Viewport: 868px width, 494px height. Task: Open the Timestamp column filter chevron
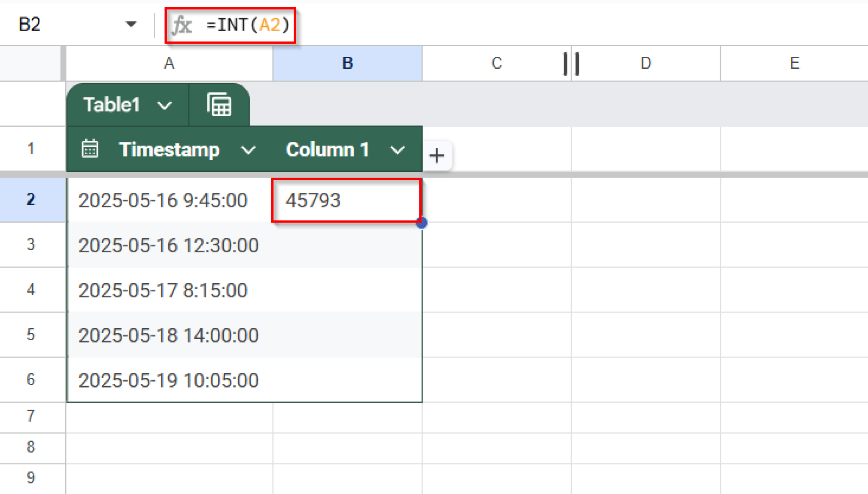point(248,150)
